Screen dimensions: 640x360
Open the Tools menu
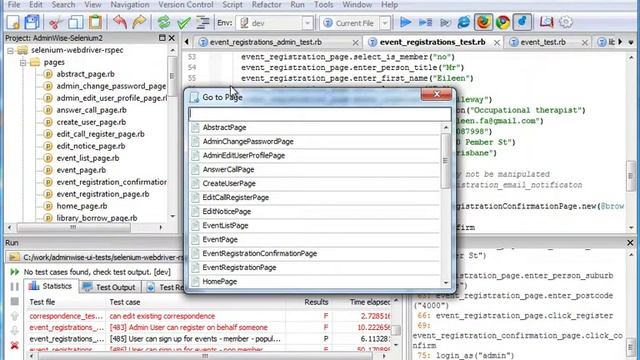(x=324, y=5)
